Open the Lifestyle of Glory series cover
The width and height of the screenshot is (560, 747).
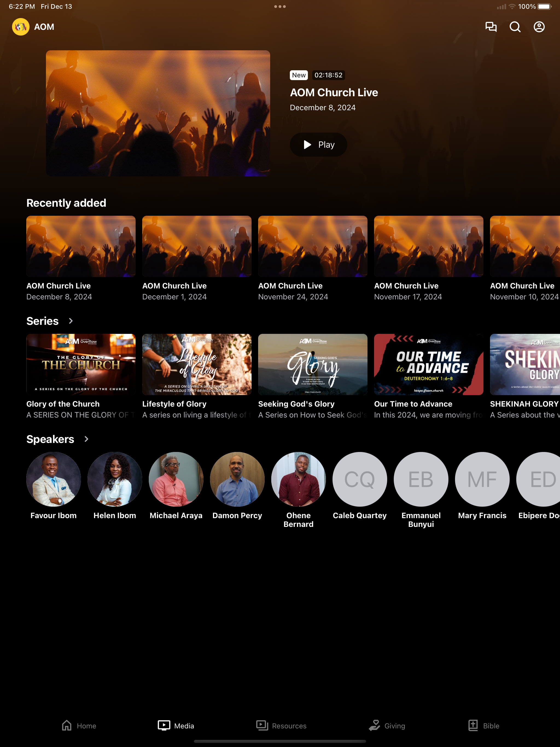click(x=197, y=364)
